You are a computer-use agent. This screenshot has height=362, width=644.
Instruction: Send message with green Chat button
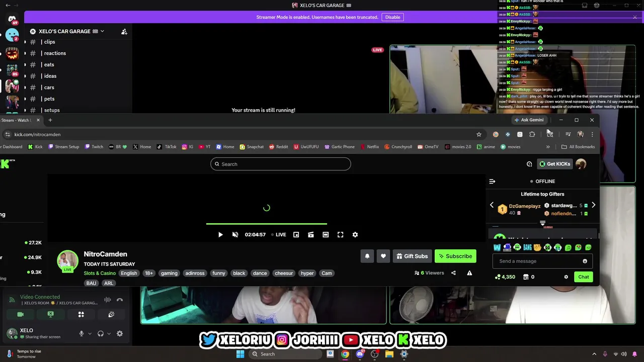(584, 277)
